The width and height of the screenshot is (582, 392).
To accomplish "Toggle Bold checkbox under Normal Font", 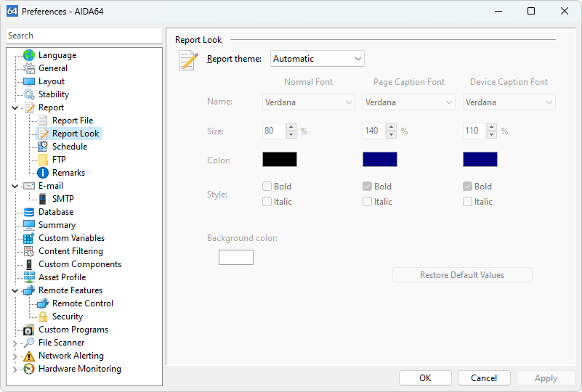I will click(x=267, y=187).
